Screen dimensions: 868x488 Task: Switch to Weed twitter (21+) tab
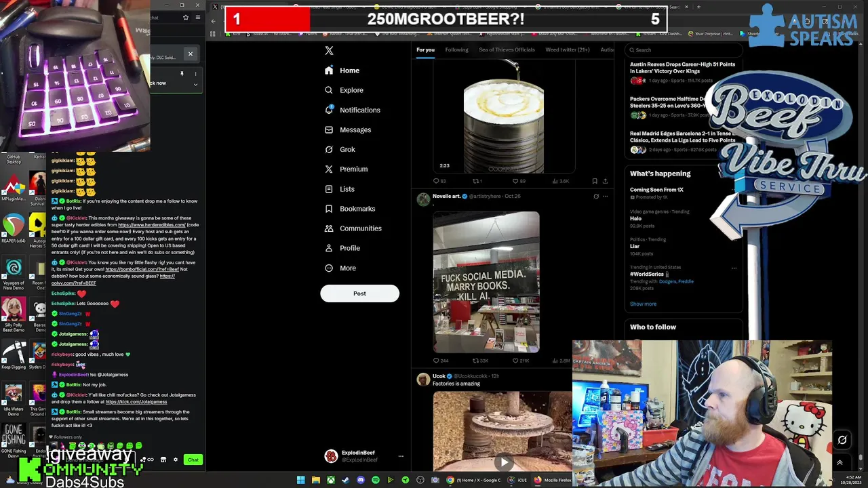click(568, 49)
